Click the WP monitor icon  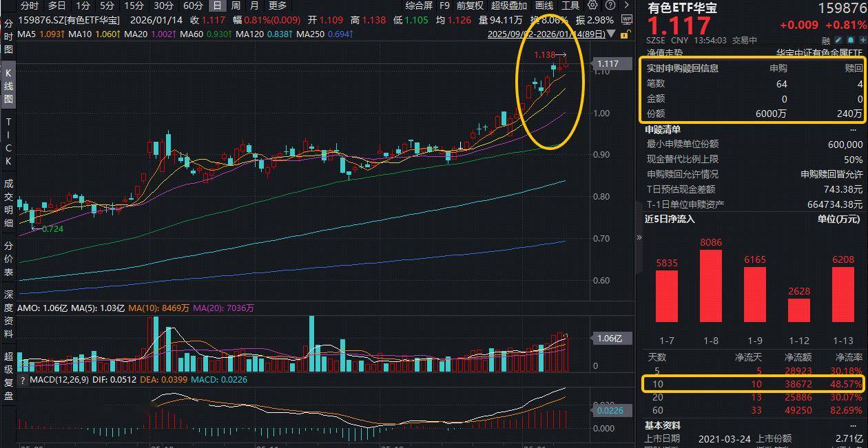coord(627,20)
